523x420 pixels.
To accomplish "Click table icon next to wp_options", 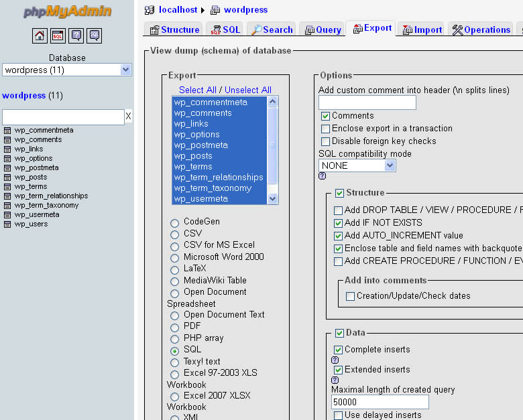I will (7, 158).
